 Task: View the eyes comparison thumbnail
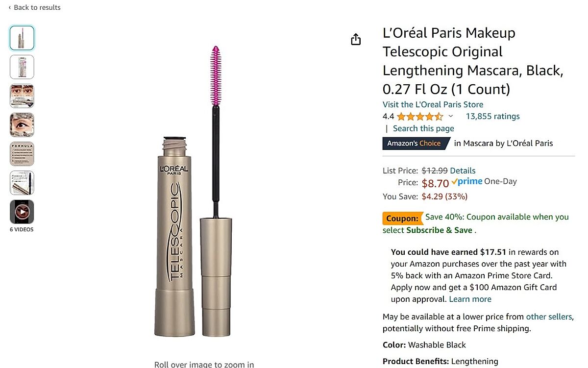pyautogui.click(x=22, y=96)
